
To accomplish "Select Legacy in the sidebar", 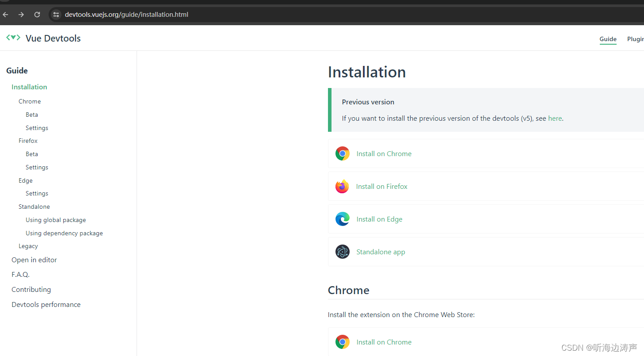I will tap(28, 246).
